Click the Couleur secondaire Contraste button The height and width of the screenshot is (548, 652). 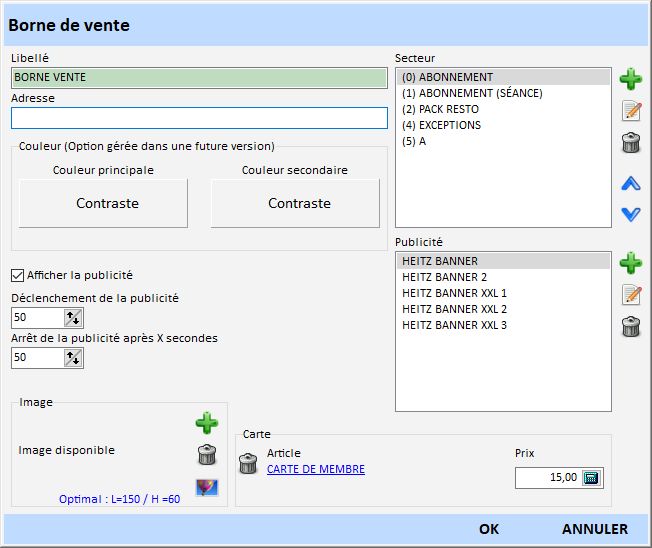tap(295, 203)
